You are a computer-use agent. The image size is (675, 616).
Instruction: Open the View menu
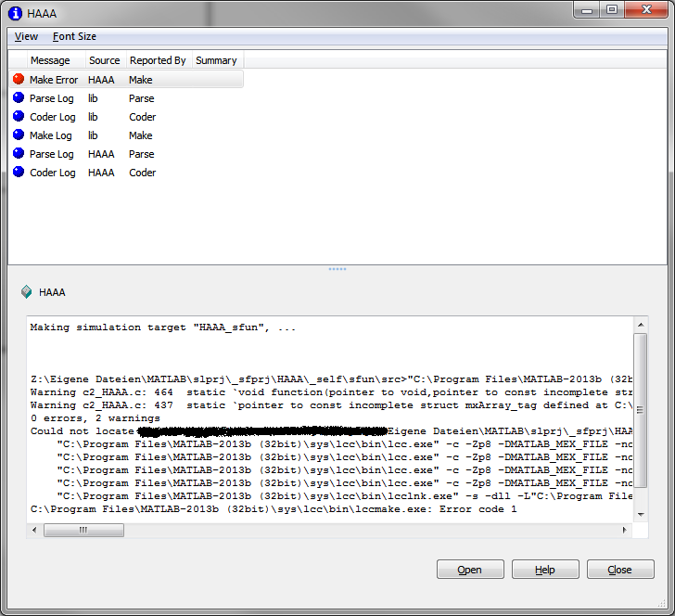point(26,36)
